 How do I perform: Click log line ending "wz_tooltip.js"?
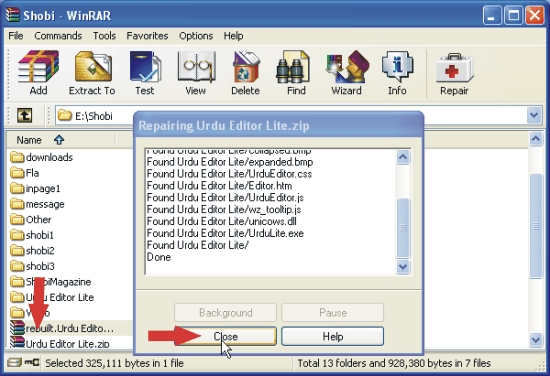(224, 210)
